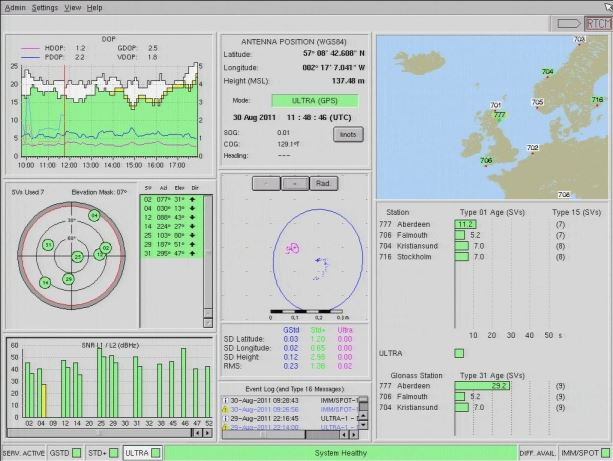Select Aberdeen station 777 marker on map
613x461 pixels.
click(500, 115)
